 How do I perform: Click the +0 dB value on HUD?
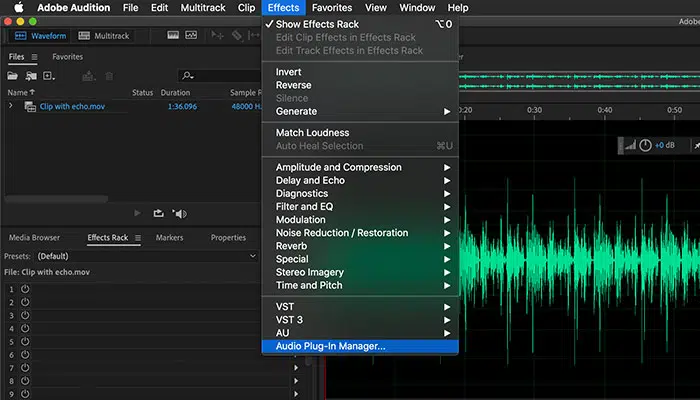665,145
